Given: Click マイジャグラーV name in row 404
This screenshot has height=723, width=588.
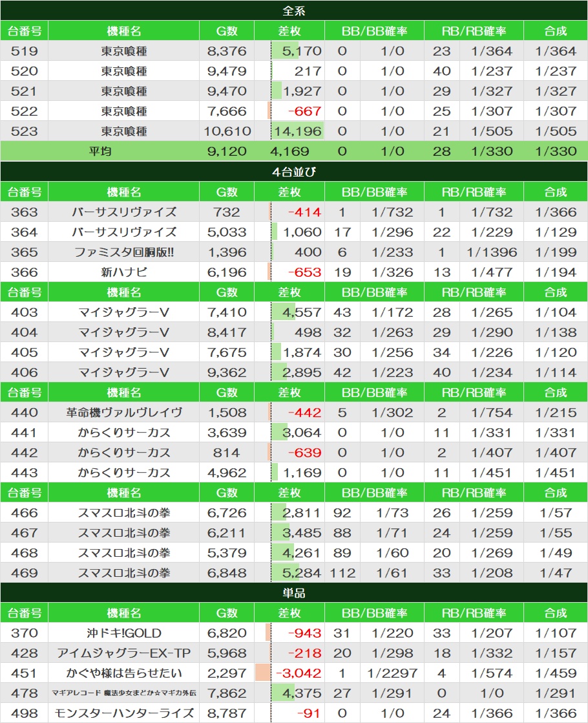Looking at the screenshot, I should 124,332.
